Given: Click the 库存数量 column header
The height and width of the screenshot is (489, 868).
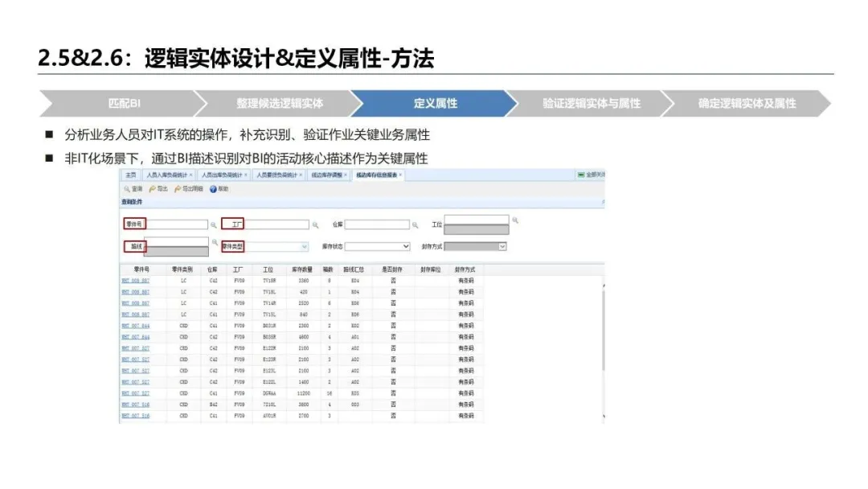Looking at the screenshot, I should pos(301,270).
